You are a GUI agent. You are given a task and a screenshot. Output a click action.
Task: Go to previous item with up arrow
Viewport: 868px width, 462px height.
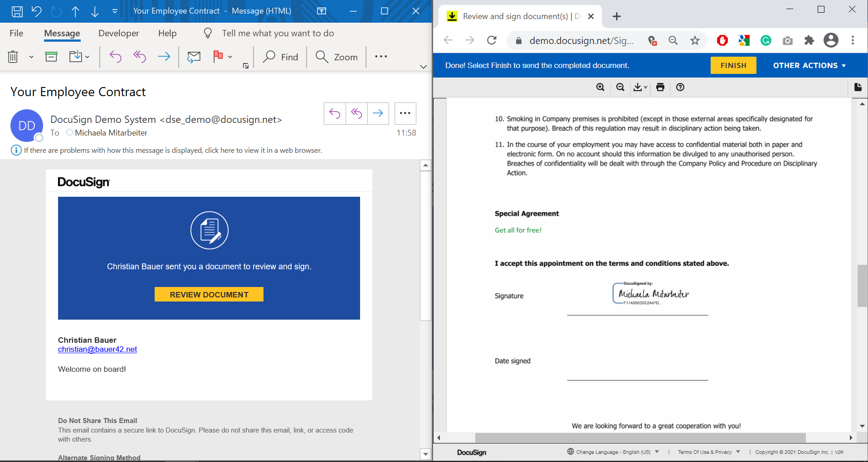[75, 11]
